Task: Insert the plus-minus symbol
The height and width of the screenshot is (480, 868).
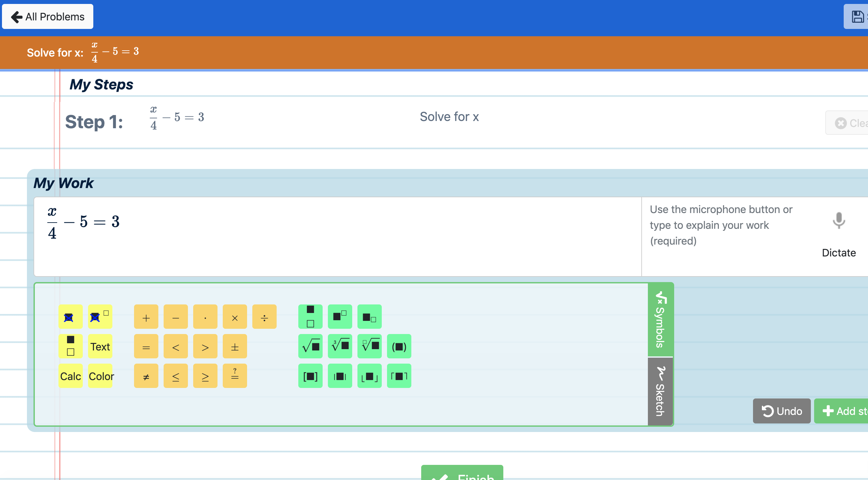Action: (x=235, y=346)
